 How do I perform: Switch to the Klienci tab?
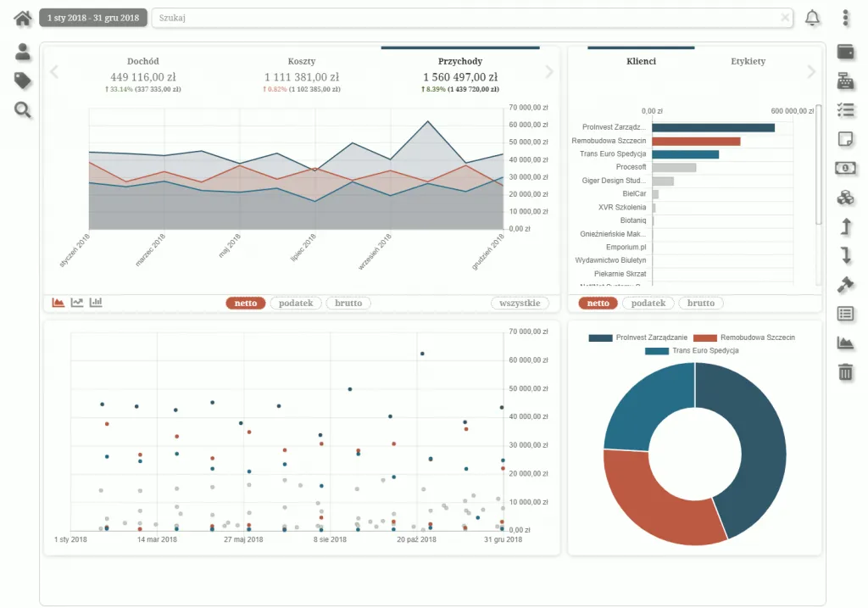(x=641, y=61)
